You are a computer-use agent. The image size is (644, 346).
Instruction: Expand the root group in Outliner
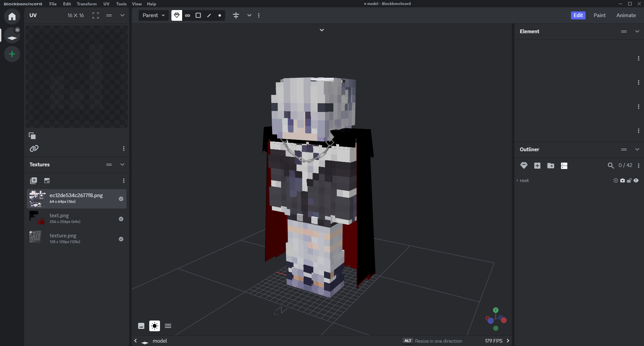coord(517,181)
